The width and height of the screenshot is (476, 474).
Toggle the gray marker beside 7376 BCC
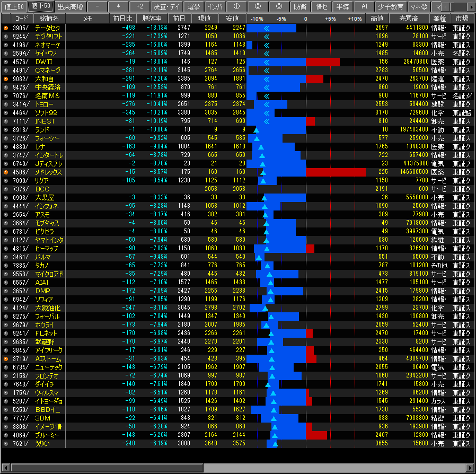pyautogui.click(x=6, y=189)
